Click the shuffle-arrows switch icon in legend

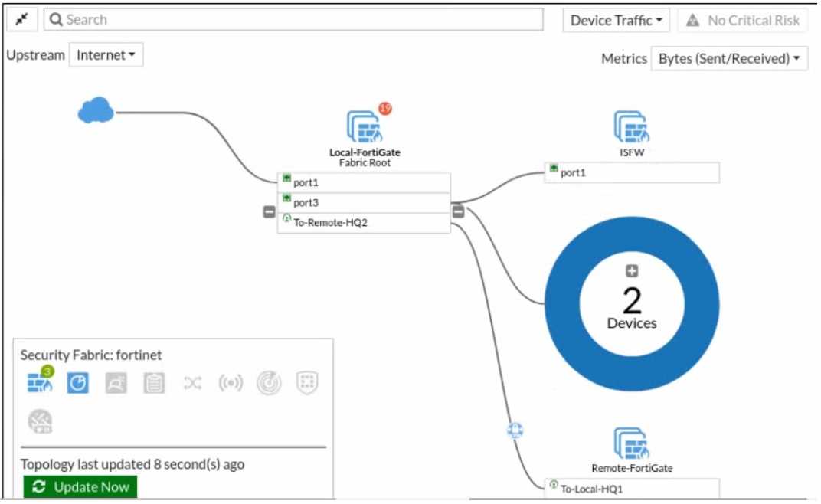click(192, 383)
